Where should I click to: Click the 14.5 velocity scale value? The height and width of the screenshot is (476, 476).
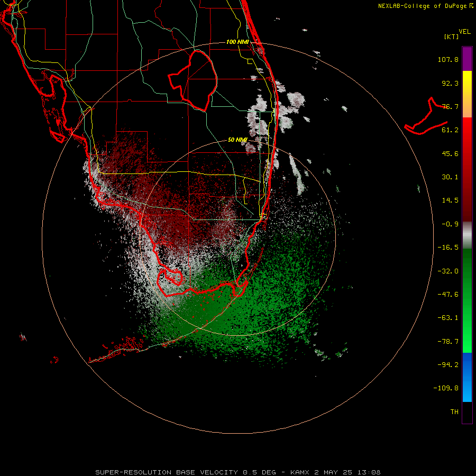tap(450, 200)
